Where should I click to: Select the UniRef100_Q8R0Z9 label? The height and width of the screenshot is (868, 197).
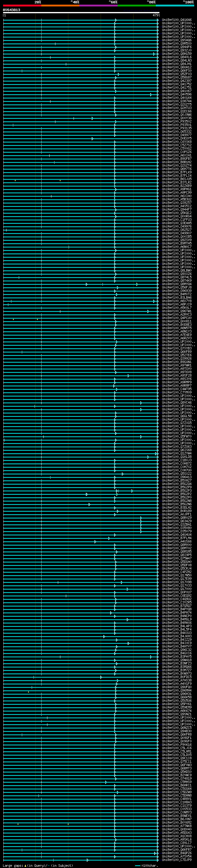tap(177, 518)
